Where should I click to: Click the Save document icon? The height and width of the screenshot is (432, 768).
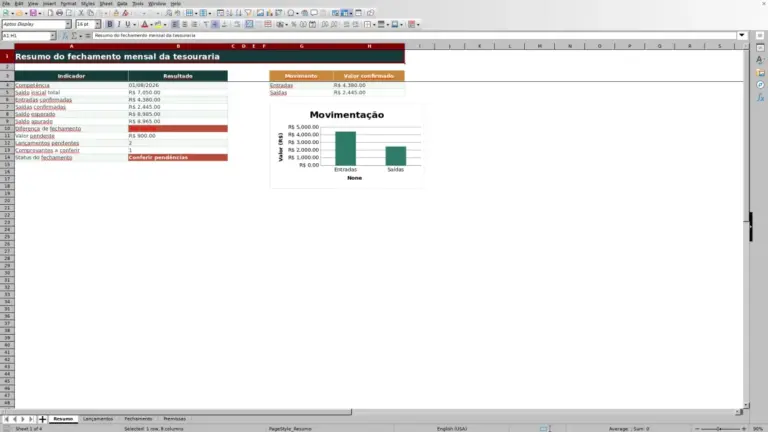click(33, 13)
